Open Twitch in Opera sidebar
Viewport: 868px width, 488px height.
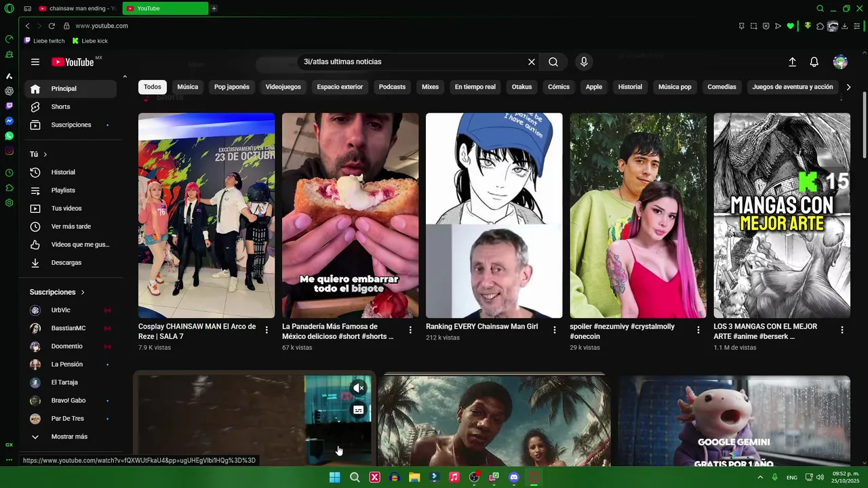[x=9, y=106]
